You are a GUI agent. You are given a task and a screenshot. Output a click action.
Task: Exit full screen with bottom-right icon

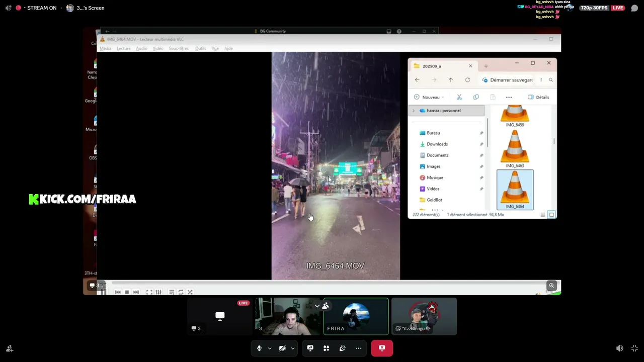(634, 348)
